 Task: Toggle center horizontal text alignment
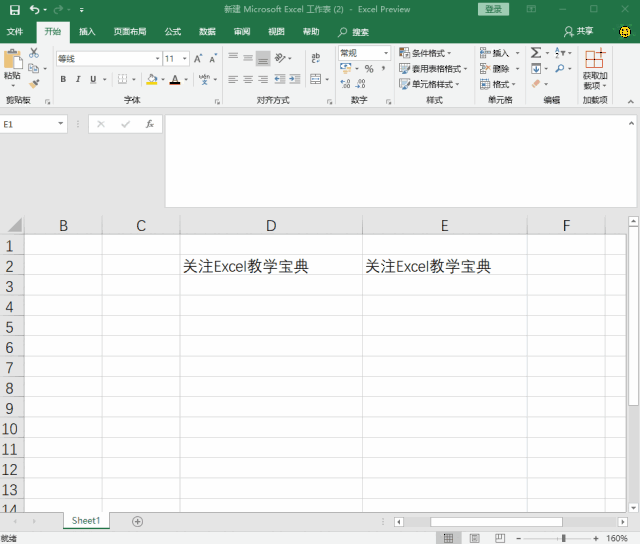248,79
